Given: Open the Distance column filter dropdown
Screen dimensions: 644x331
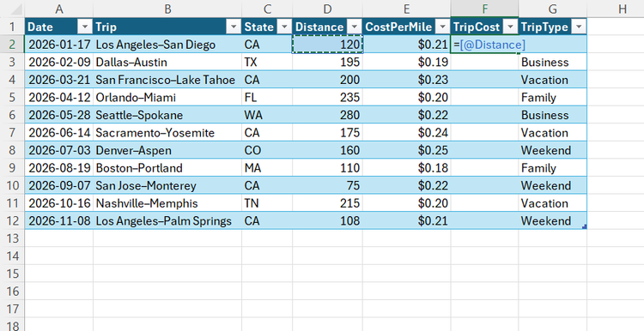Looking at the screenshot, I should pyautogui.click(x=354, y=27).
